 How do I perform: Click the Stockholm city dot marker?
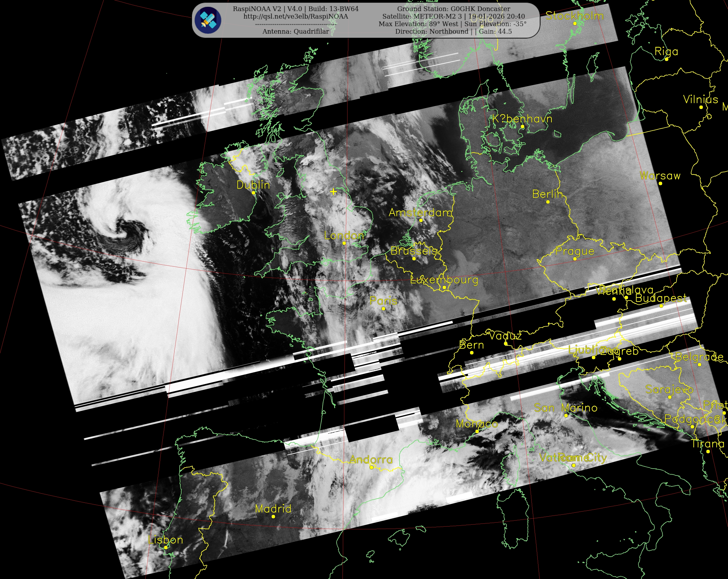(575, 24)
